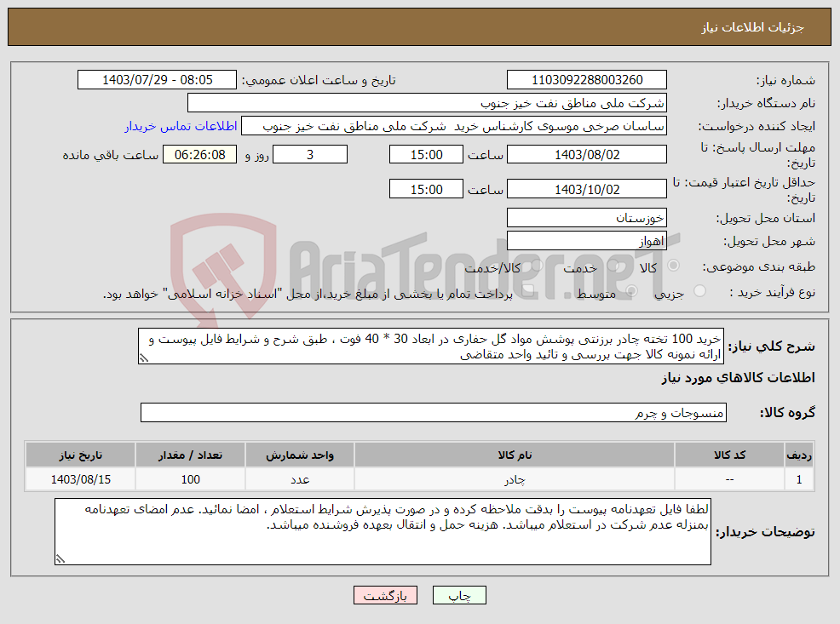Click the resize handle of description box
The height and width of the screenshot is (624, 840).
[x=144, y=358]
